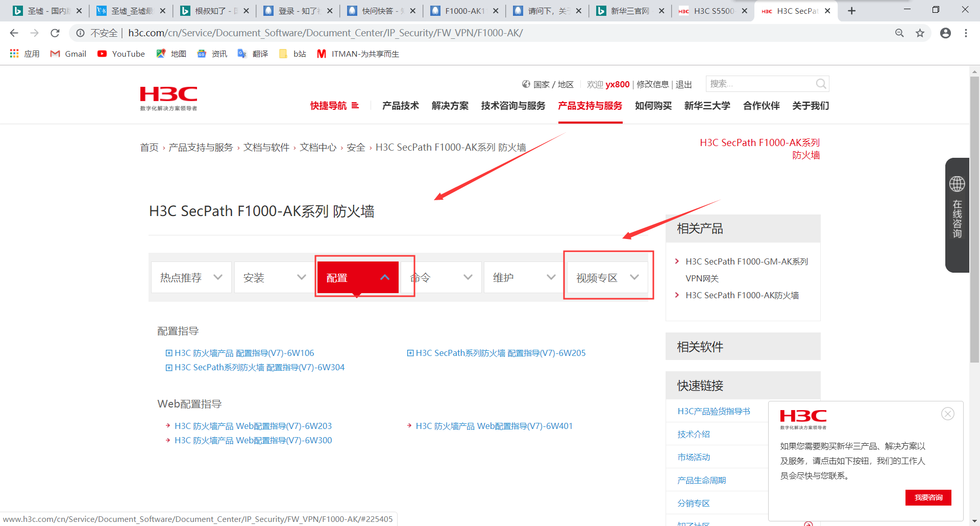980x526 pixels.
Task: Open the 在线咨询 globe side widget
Action: click(x=957, y=214)
